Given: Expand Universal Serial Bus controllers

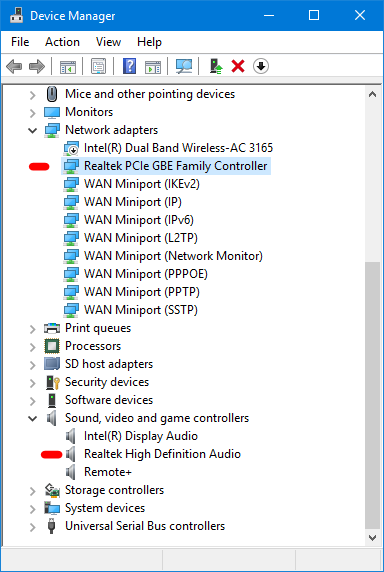Looking at the screenshot, I should point(32,527).
